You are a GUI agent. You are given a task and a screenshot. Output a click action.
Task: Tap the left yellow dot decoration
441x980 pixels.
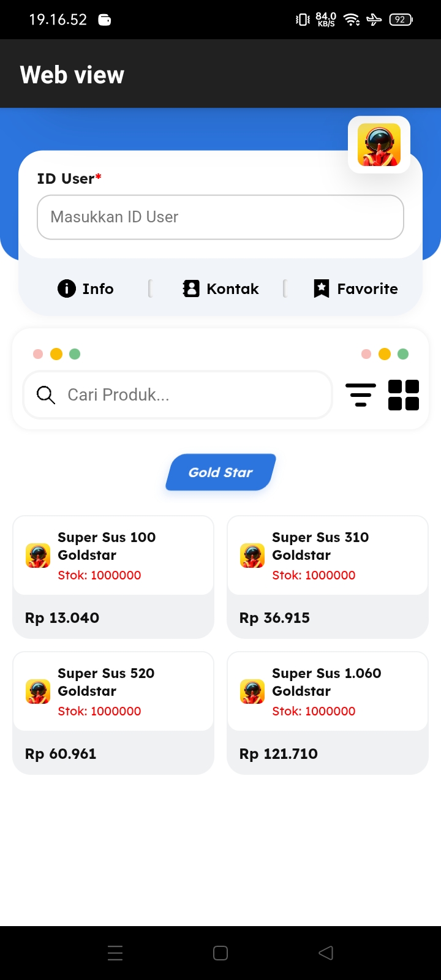click(56, 354)
